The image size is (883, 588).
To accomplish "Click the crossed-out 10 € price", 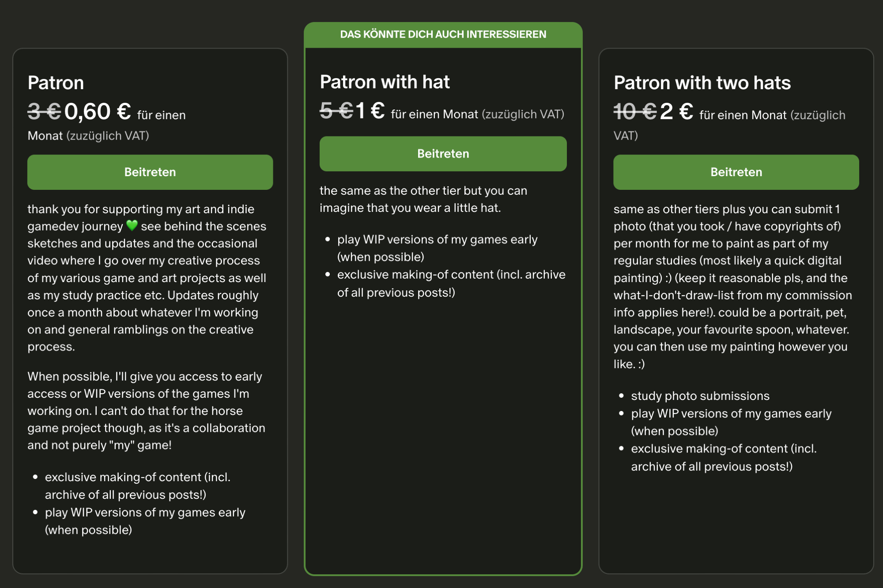I will [x=635, y=111].
